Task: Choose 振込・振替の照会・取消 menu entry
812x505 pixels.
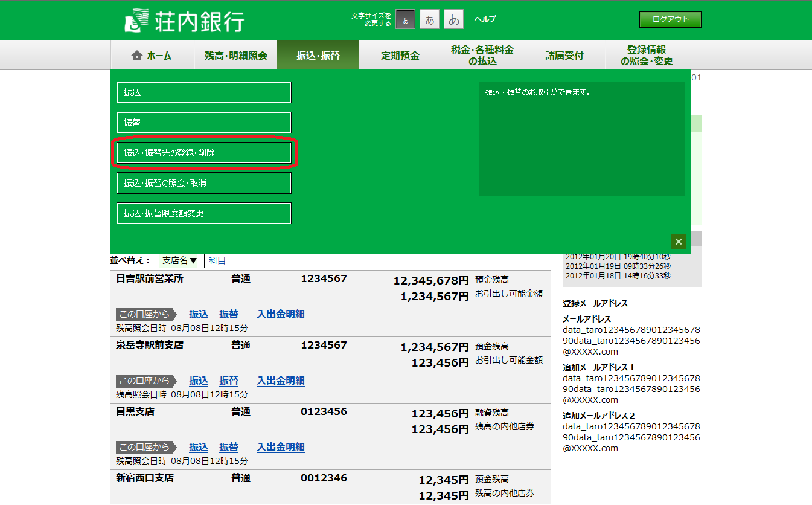Action: [x=204, y=183]
